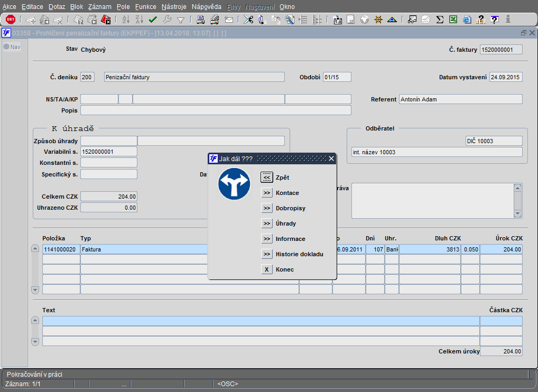Click the ship's wheel toolbar icon

pos(378,20)
